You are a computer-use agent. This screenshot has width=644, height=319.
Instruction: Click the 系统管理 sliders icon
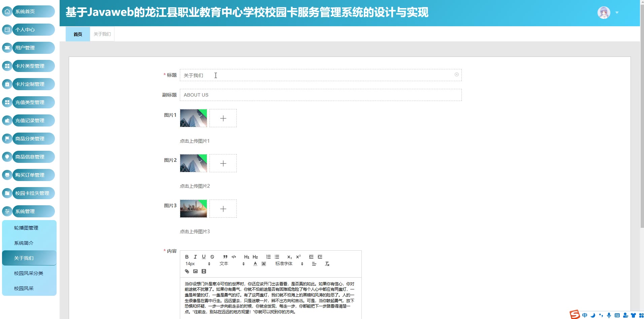coord(7,211)
